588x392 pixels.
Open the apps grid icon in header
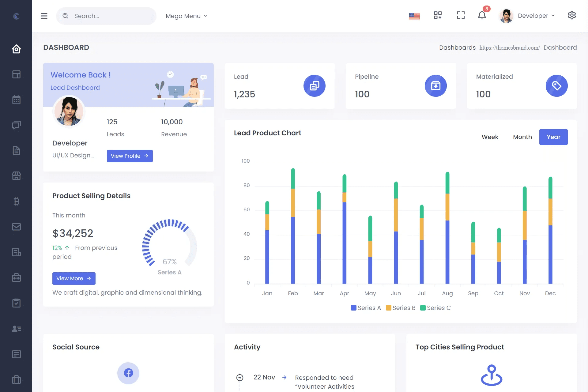pyautogui.click(x=438, y=15)
